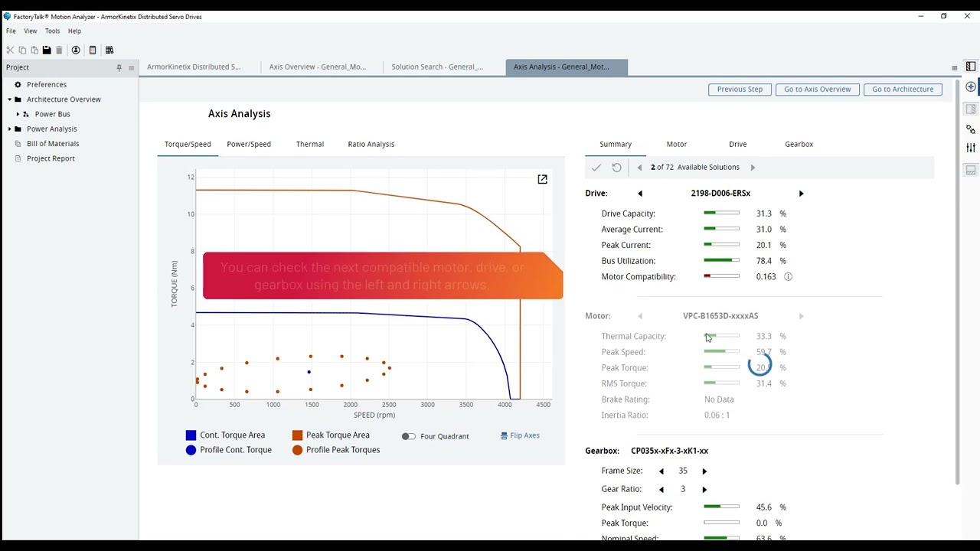Expand the Power Analysis tree node
The image size is (980, 551).
click(10, 129)
